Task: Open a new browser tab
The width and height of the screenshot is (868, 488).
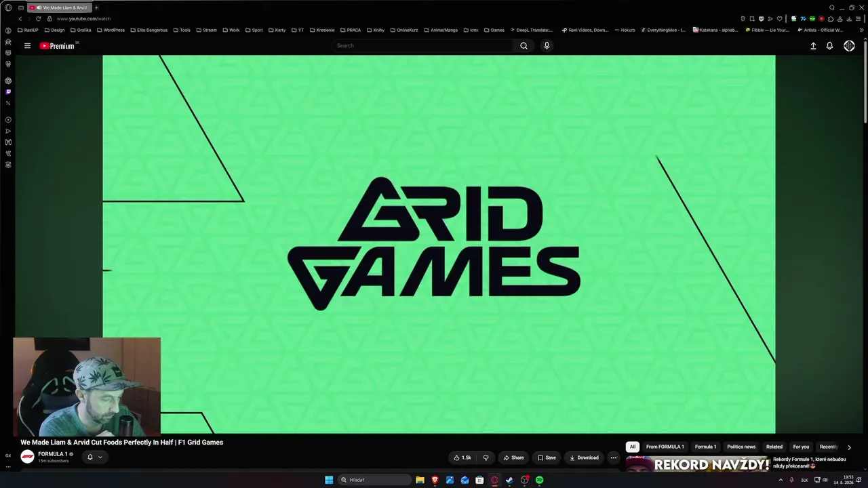Action: (x=96, y=7)
